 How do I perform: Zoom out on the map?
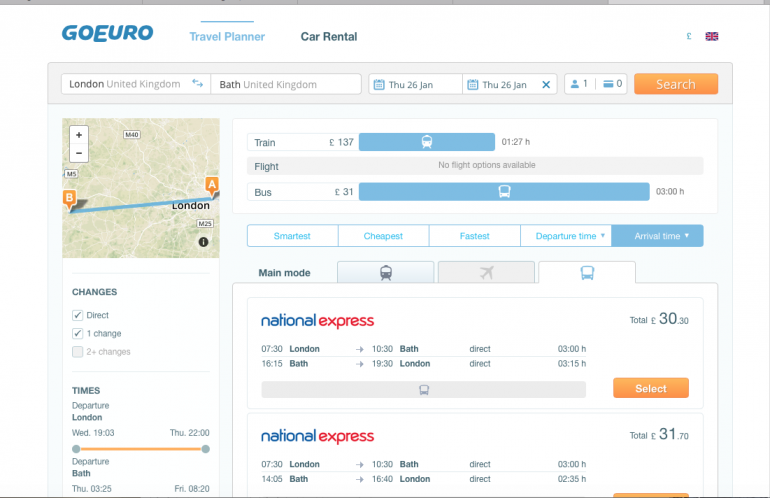79,153
